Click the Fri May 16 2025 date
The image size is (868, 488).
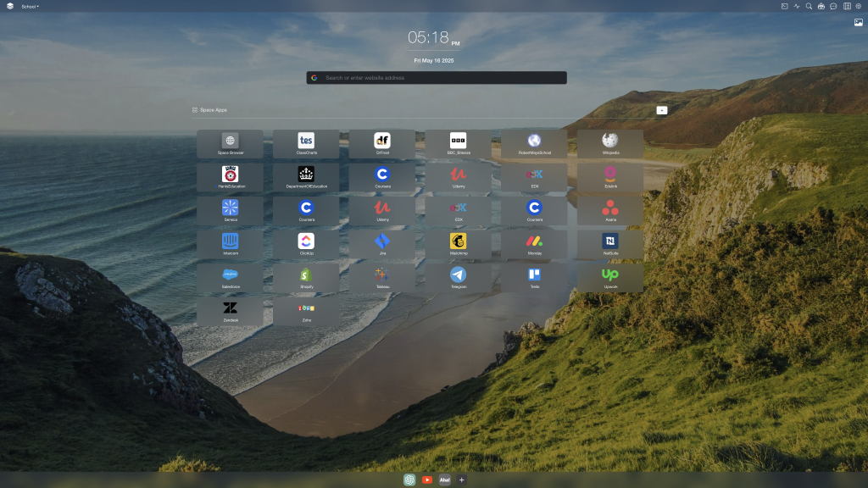click(x=434, y=61)
